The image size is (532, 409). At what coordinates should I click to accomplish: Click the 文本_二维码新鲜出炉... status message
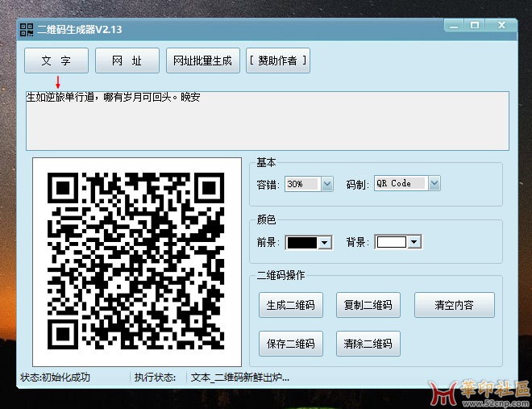pyautogui.click(x=240, y=378)
